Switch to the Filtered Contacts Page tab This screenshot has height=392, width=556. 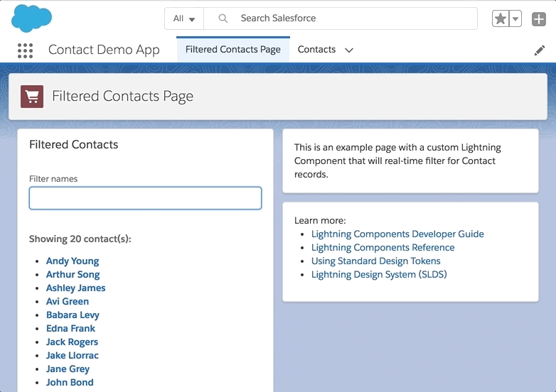(233, 49)
